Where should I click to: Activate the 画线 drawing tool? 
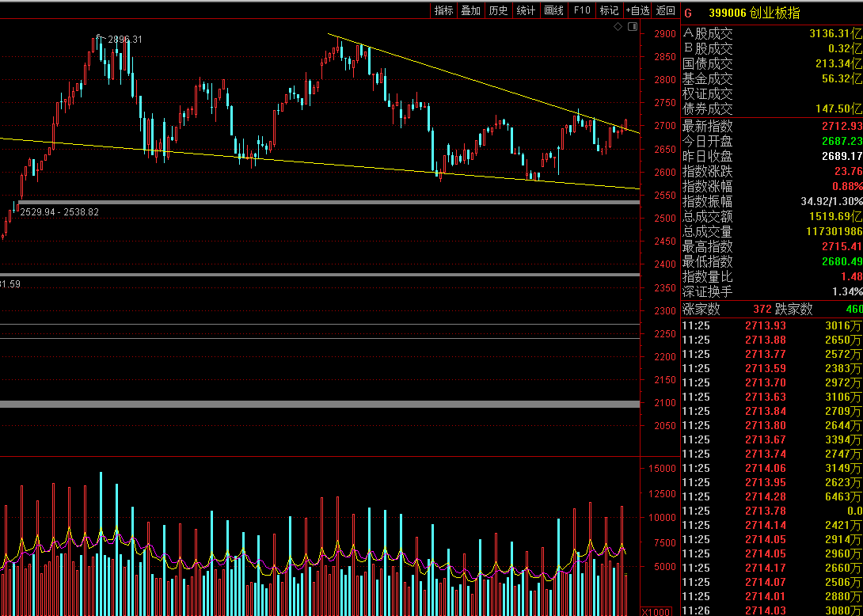pyautogui.click(x=553, y=10)
